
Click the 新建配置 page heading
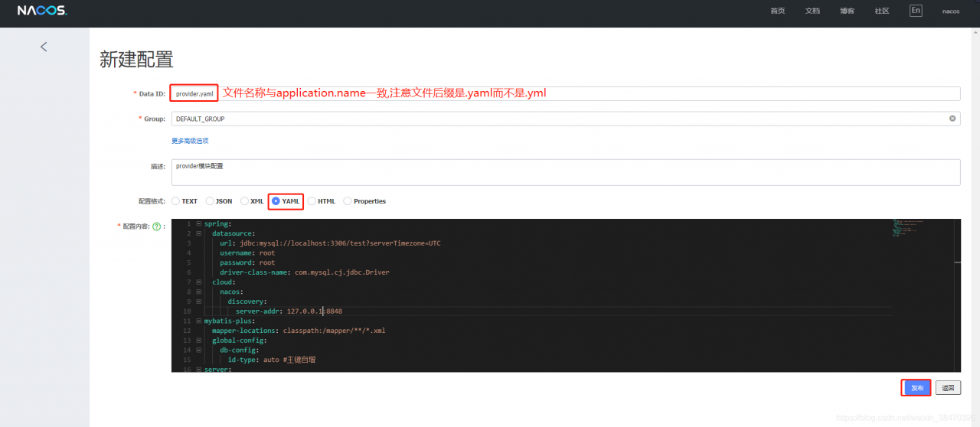[x=137, y=59]
